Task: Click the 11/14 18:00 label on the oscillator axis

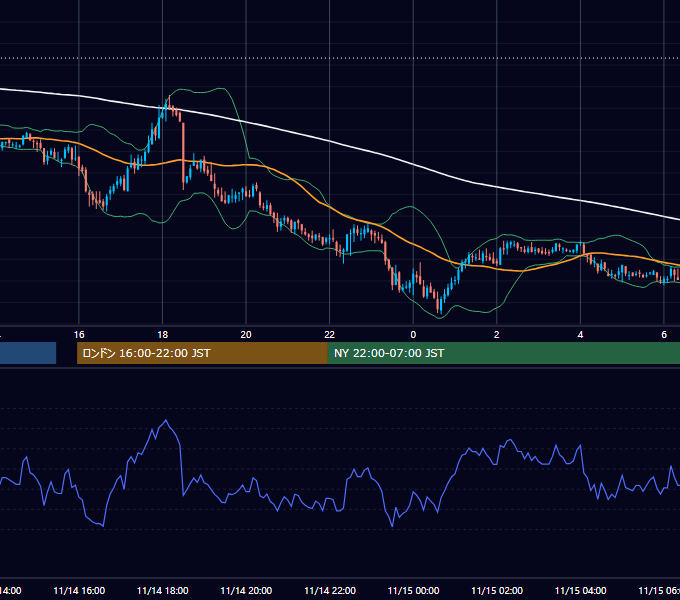Action: click(x=163, y=590)
